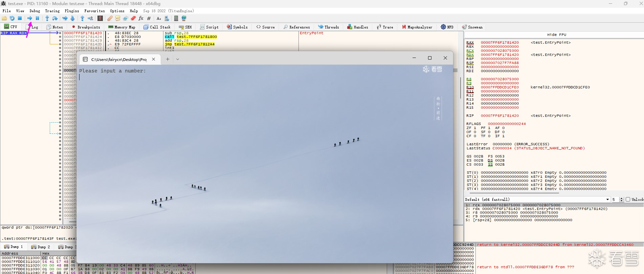The width and height of the screenshot is (644, 274).
Task: Click the RAX register name
Action: point(470,43)
